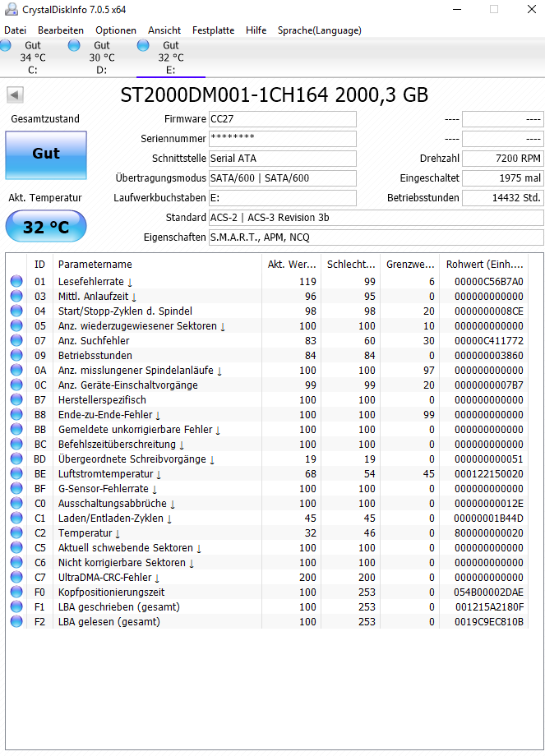The height and width of the screenshot is (756, 545).
Task: Click status icon of UltraDMA-CRC-Fehler row
Action: tap(16, 577)
